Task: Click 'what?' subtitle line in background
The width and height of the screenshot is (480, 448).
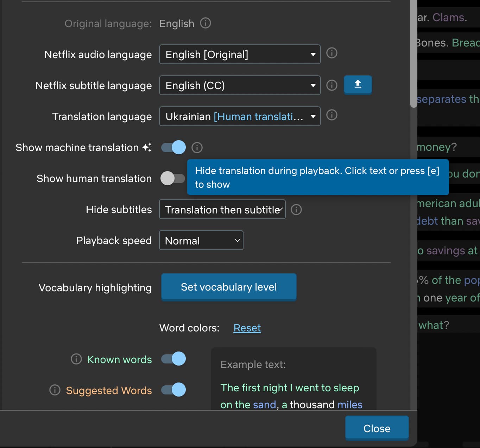Action: click(434, 325)
